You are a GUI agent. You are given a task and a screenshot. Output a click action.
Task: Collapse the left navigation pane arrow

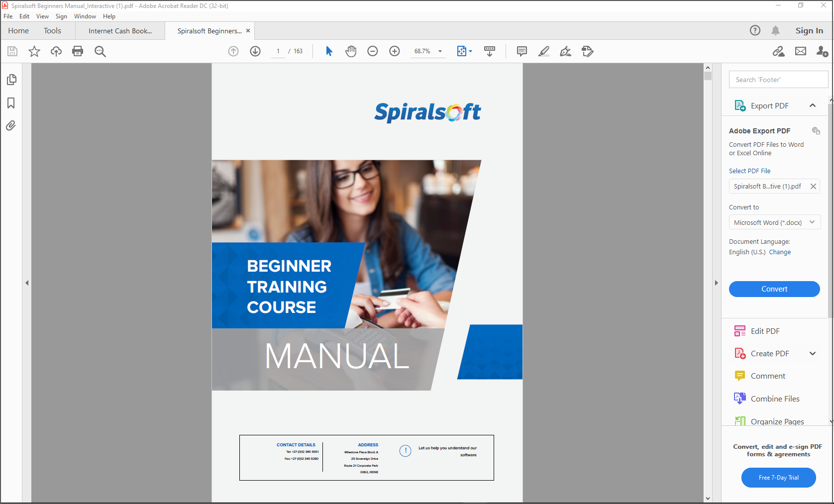coord(27,283)
